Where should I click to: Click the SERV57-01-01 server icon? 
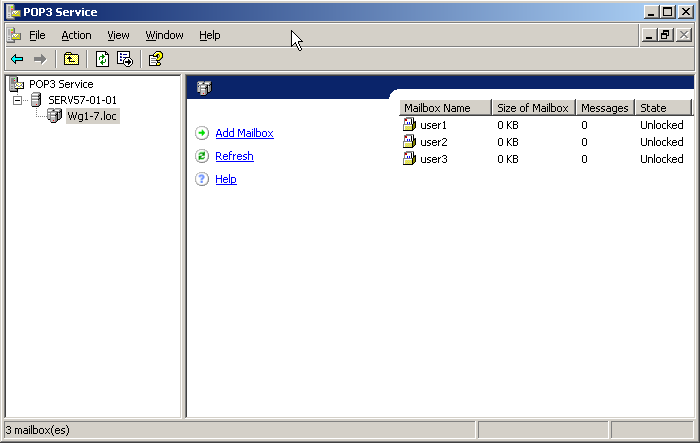36,100
